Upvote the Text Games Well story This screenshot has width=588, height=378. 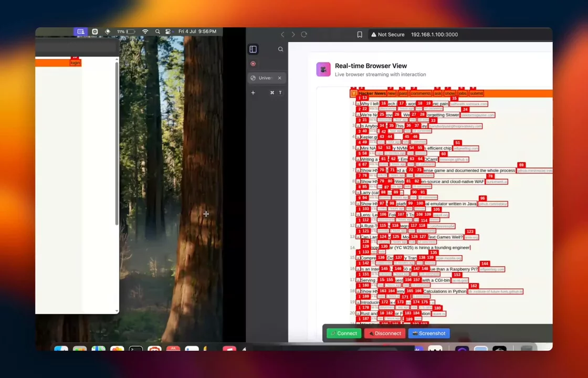pyautogui.click(x=358, y=237)
